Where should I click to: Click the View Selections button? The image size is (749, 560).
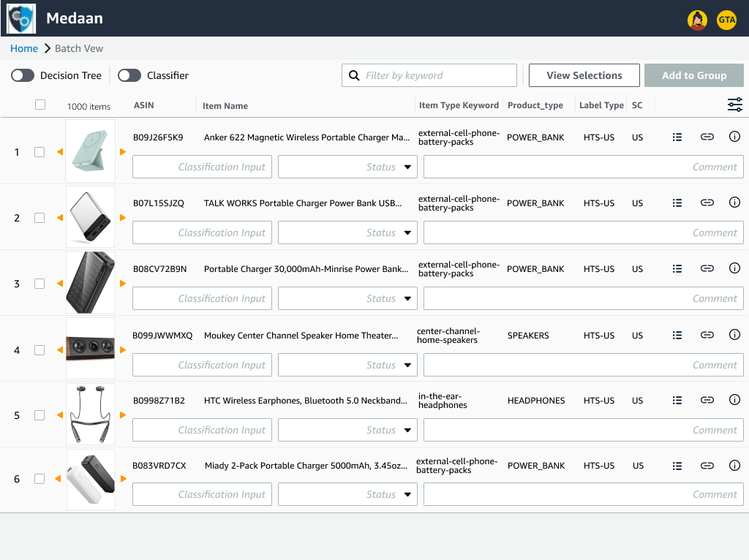584,75
